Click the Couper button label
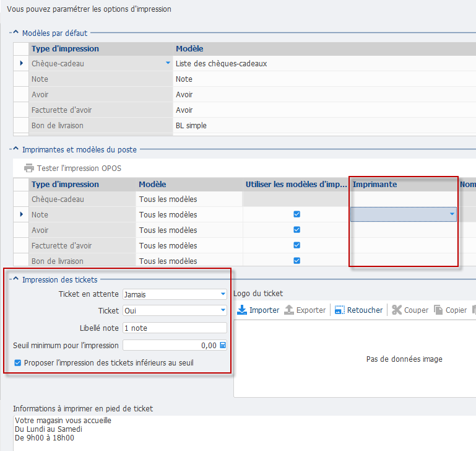Viewport: 476px width, 451px height. pyautogui.click(x=416, y=310)
